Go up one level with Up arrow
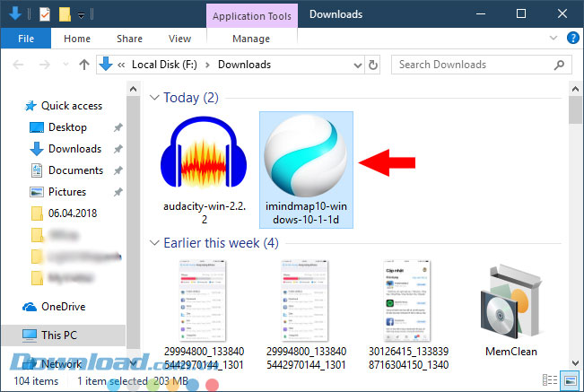The width and height of the screenshot is (584, 392). pos(84,65)
